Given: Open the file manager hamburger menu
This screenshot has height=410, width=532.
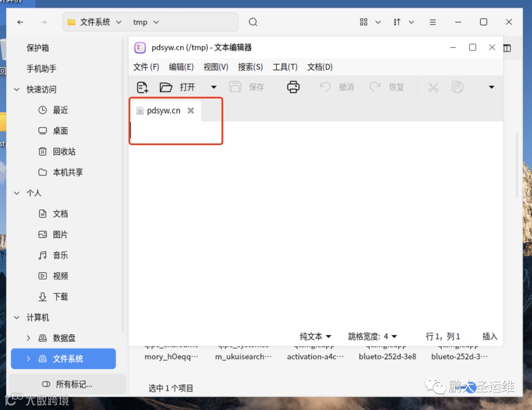Looking at the screenshot, I should (432, 22).
